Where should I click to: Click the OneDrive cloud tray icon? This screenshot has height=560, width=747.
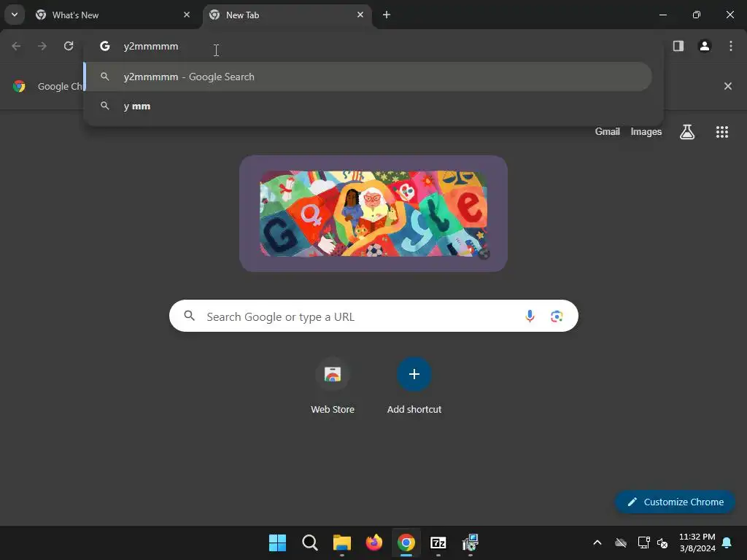point(621,542)
